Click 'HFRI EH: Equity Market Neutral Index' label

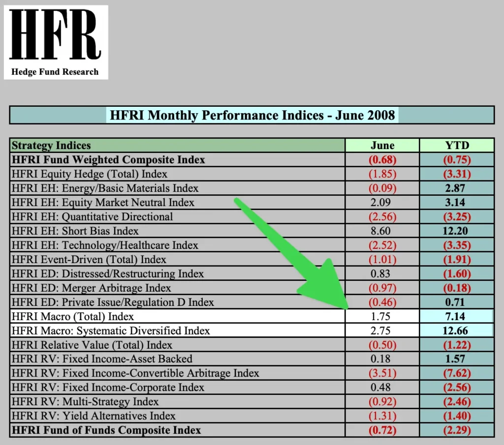pyautogui.click(x=103, y=203)
